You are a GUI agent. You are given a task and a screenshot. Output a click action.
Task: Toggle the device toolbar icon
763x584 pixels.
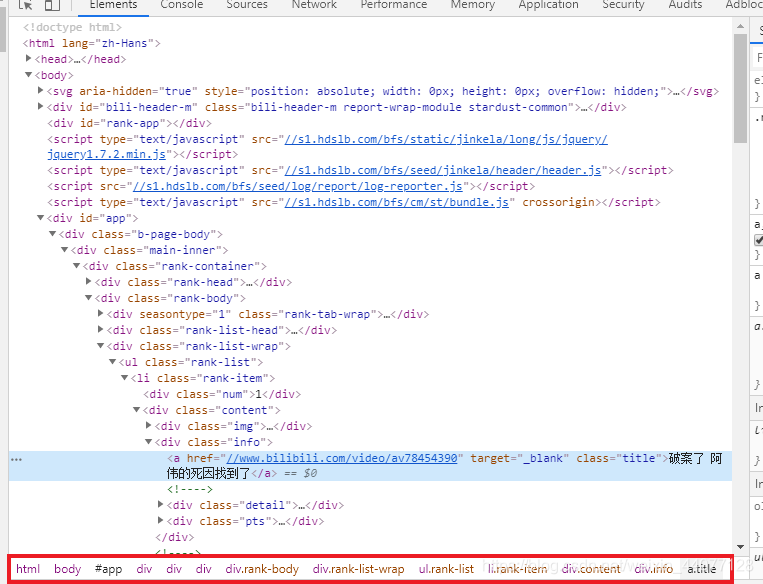pos(52,5)
